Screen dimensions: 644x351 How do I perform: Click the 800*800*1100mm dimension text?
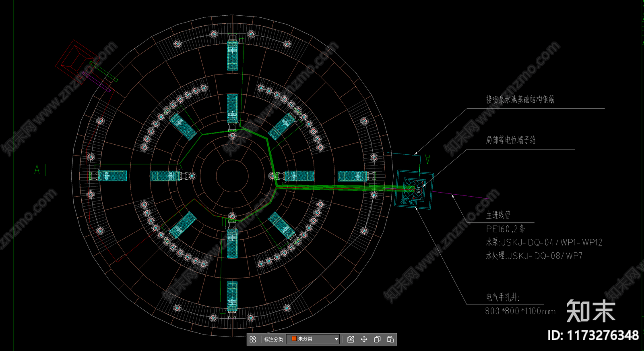pyautogui.click(x=520, y=311)
